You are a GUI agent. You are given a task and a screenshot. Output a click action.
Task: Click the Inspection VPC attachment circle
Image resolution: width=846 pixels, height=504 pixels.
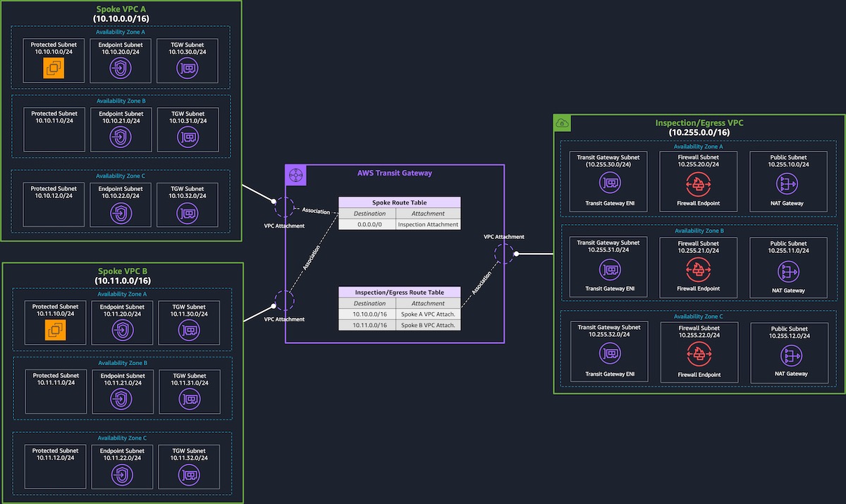505,254
